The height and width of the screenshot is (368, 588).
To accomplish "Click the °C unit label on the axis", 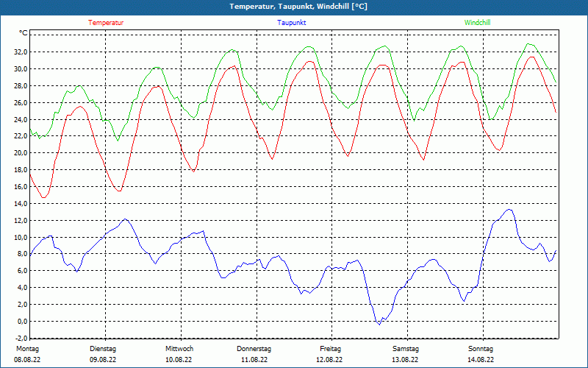I will 24,33.
